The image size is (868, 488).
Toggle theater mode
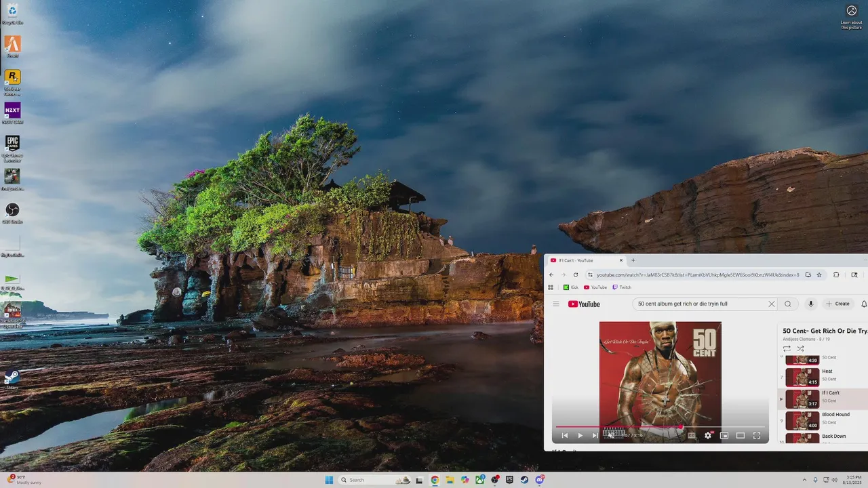(x=741, y=435)
